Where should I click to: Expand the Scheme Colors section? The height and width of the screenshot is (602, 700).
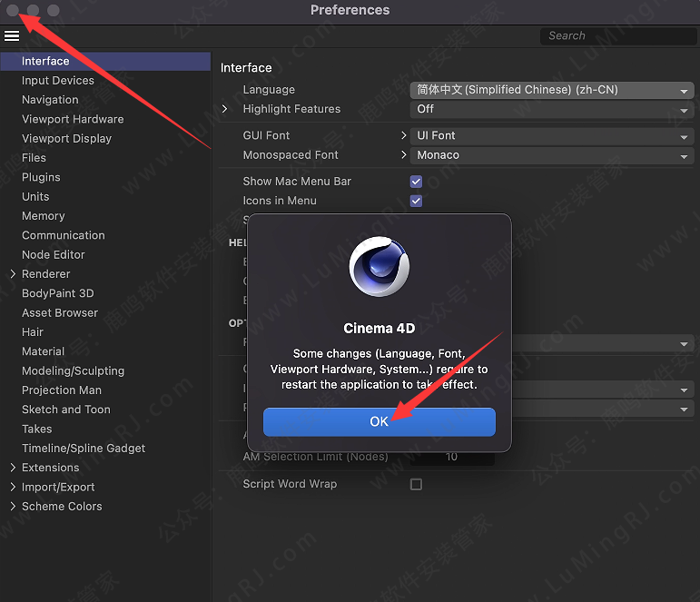13,507
